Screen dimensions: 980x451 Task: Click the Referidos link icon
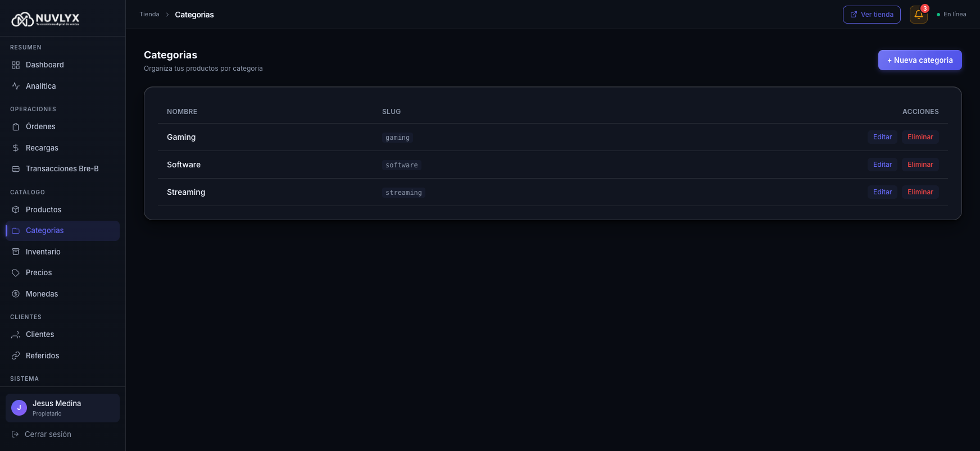tap(16, 356)
